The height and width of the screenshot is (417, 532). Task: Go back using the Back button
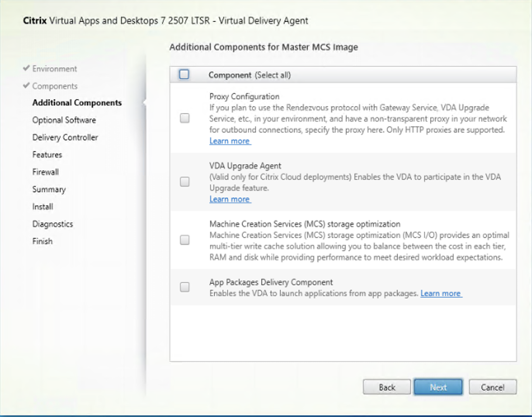click(x=386, y=387)
